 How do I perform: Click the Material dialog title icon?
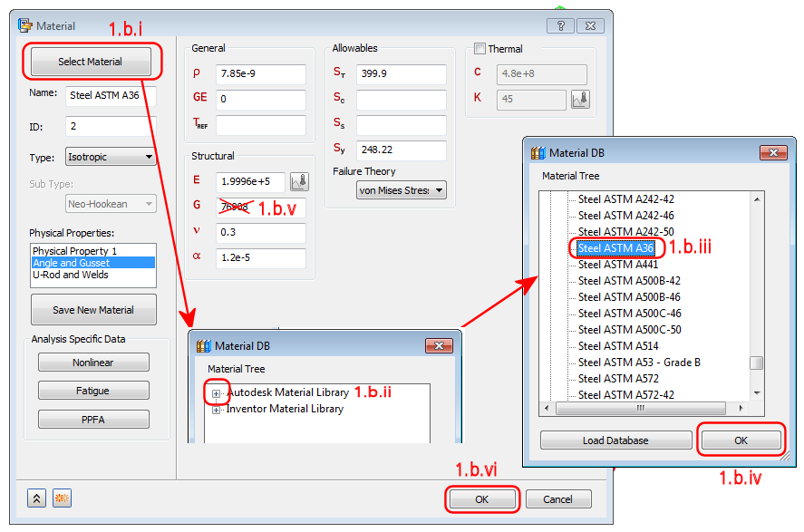(24, 25)
